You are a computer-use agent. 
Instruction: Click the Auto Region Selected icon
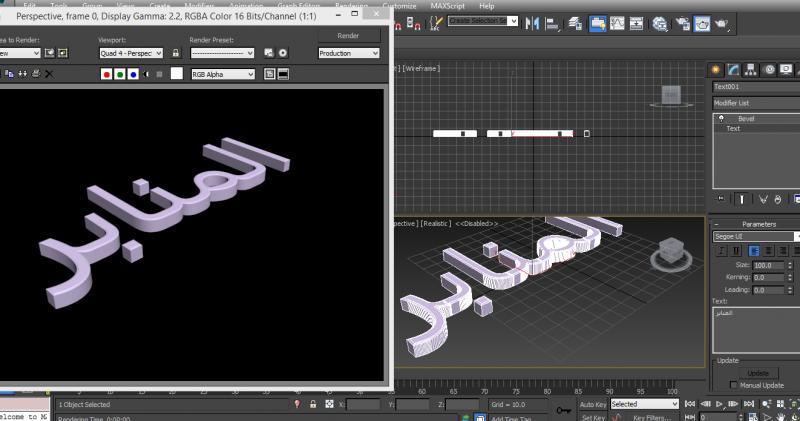coord(63,53)
